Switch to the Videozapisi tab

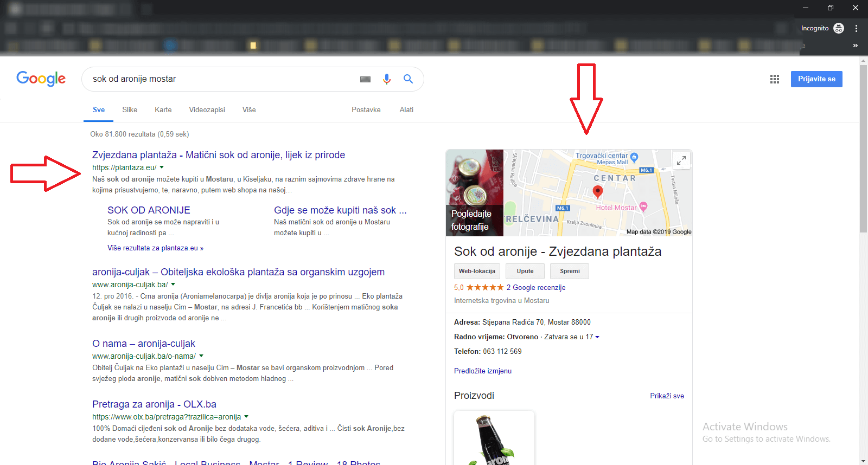pos(207,109)
